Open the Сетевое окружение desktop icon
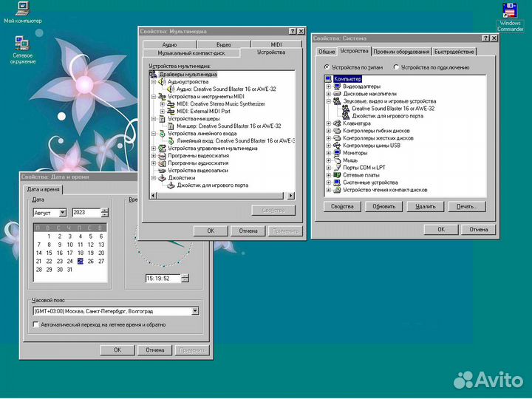The width and height of the screenshot is (532, 399). pos(22,45)
